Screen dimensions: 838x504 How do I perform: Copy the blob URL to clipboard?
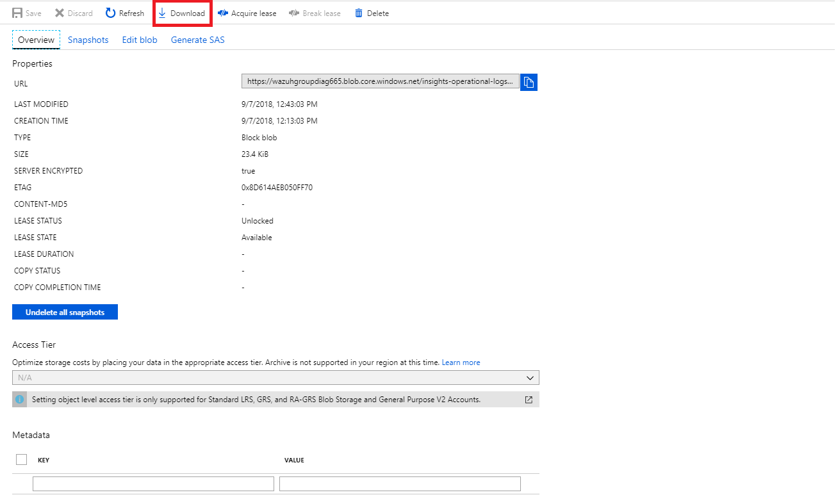point(529,82)
